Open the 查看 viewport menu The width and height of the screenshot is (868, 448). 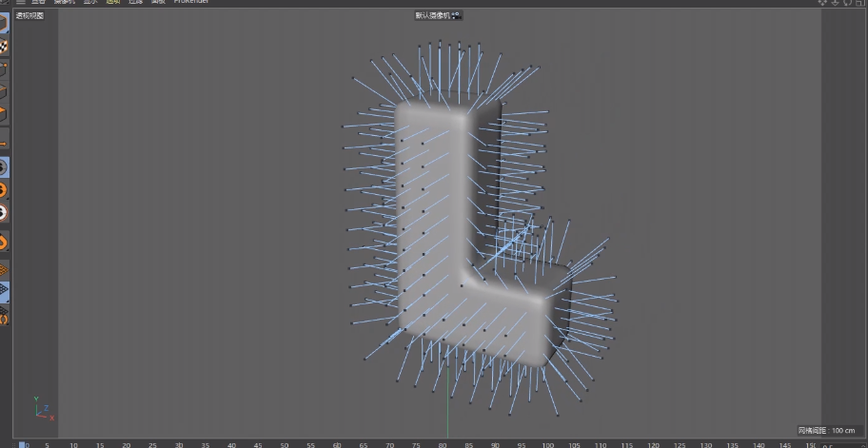(x=38, y=2)
